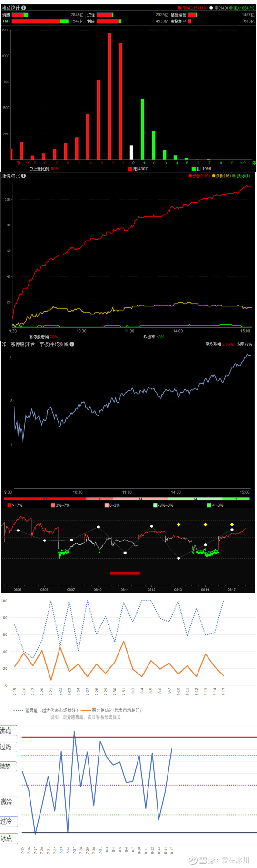The width and height of the screenshot is (257, 868).
Task: Click the red 涨 legend dot
Action: click(179, 8)
